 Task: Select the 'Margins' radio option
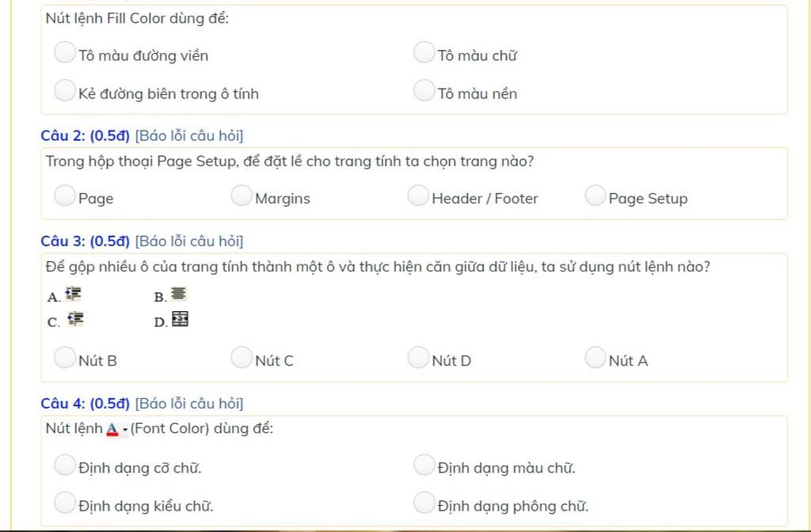(242, 196)
